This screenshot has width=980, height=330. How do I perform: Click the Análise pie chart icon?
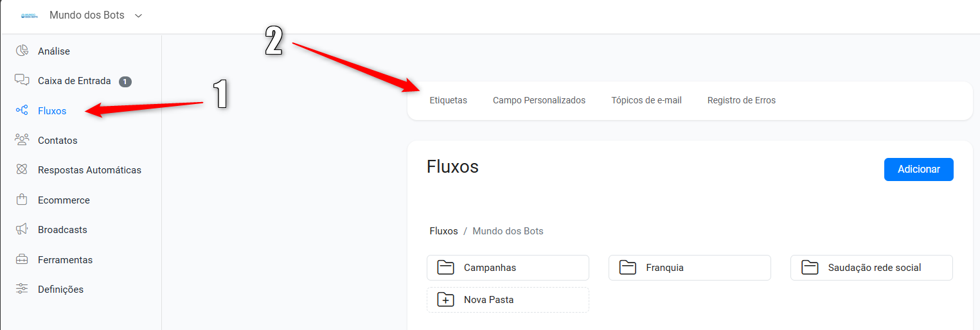(22, 51)
